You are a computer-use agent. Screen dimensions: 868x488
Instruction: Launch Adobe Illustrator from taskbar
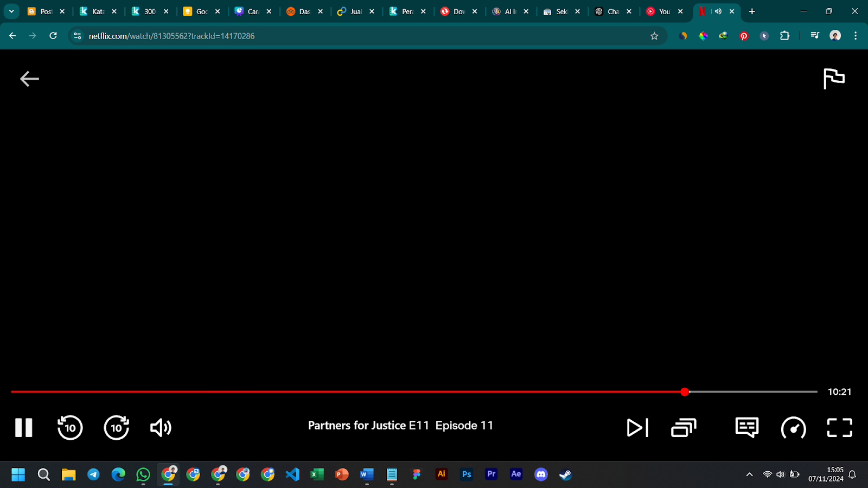click(x=442, y=474)
